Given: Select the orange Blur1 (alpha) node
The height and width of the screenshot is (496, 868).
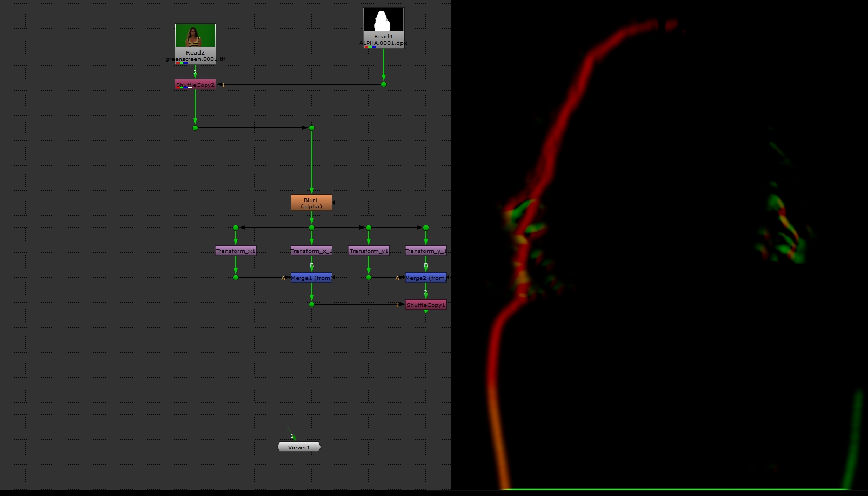Looking at the screenshot, I should click(311, 203).
